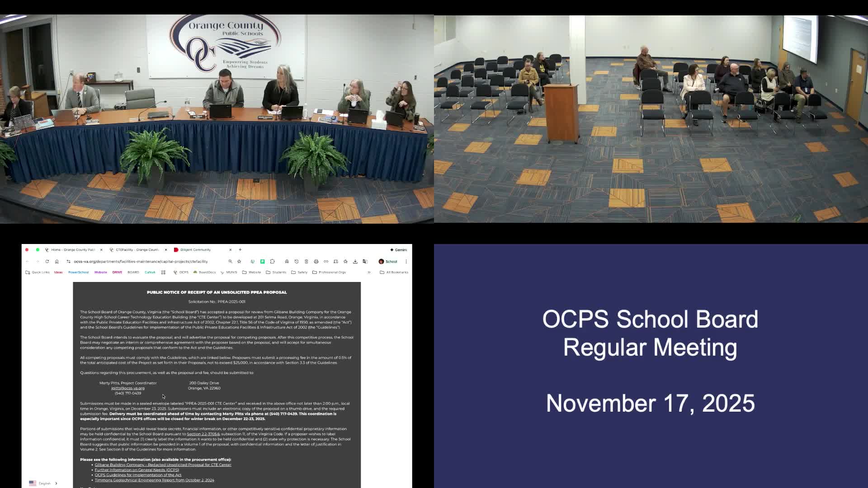Open the Gemini button in the tab bar

(398, 250)
